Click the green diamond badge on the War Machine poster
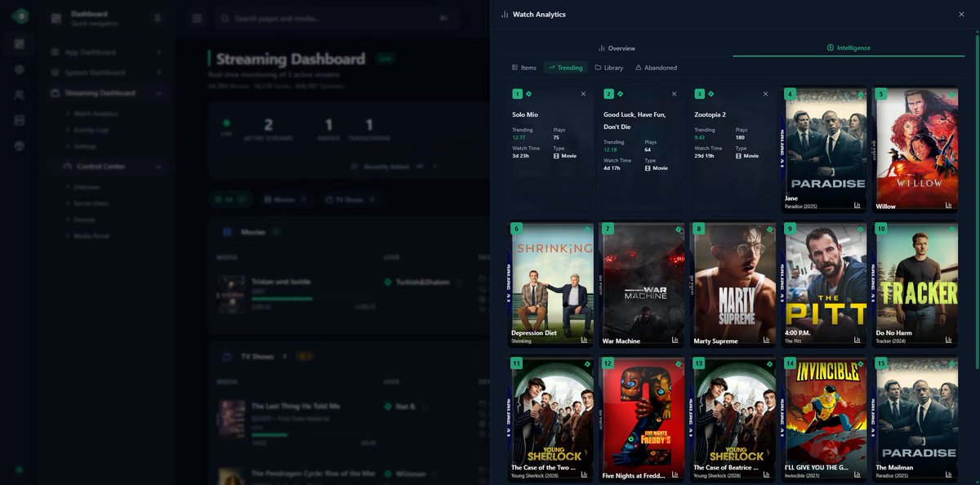Image resolution: width=980 pixels, height=485 pixels. [677, 229]
